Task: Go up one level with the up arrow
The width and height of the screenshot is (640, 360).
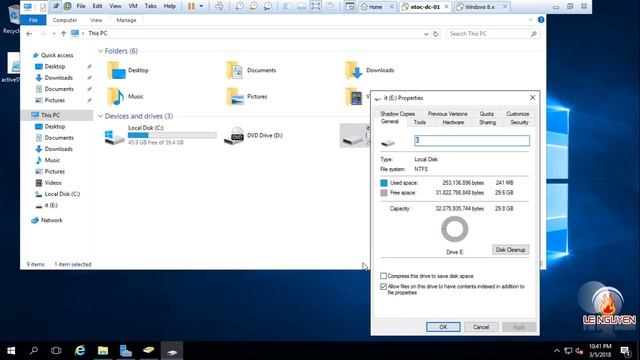Action: [63, 33]
